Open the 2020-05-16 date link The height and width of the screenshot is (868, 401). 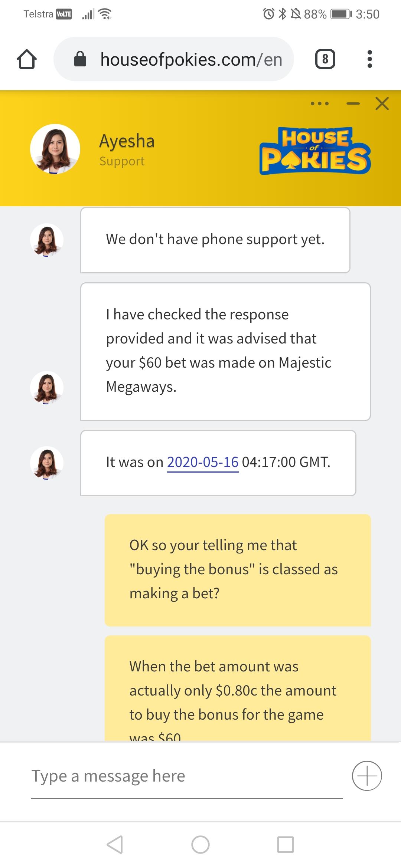(x=203, y=462)
